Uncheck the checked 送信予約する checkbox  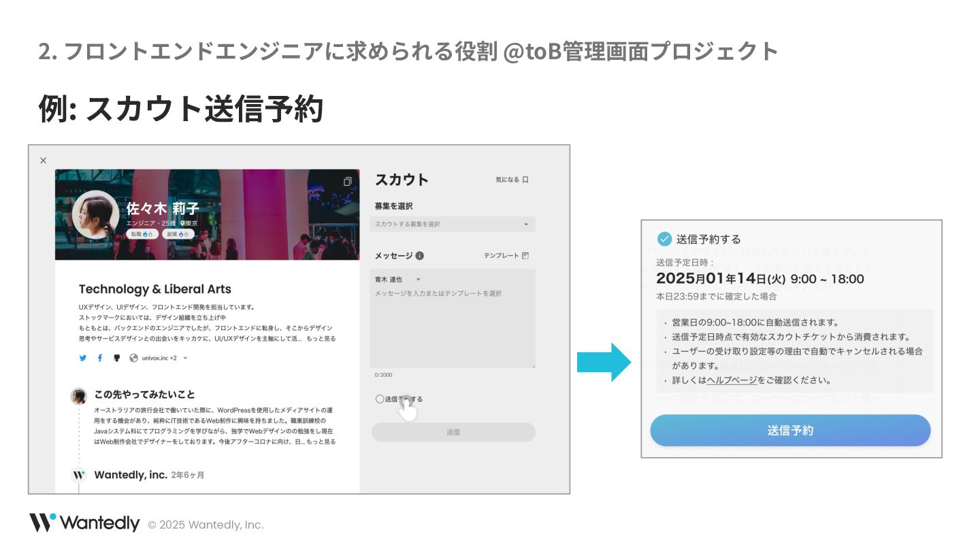pyautogui.click(x=664, y=239)
